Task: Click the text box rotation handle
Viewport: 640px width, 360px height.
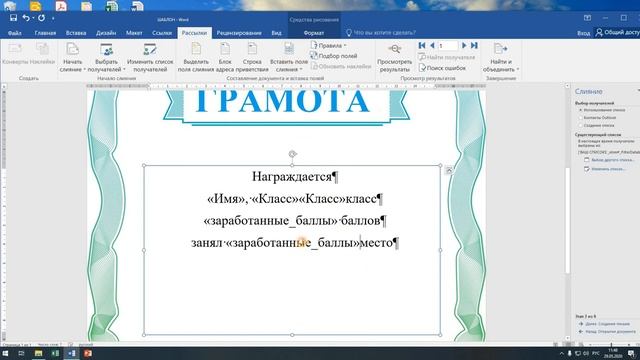Action: click(x=292, y=154)
